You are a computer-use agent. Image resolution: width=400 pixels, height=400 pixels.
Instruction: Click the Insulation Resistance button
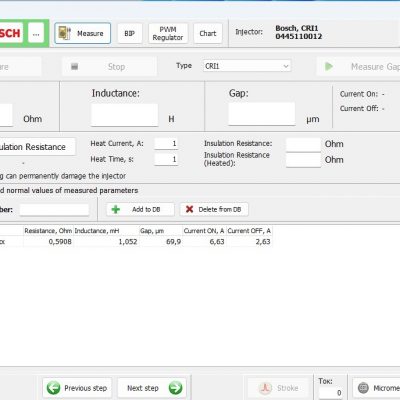point(37,147)
